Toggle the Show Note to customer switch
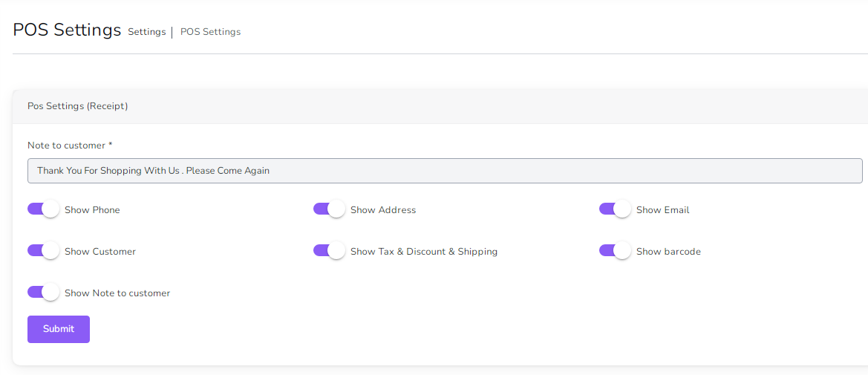868x375 pixels. click(x=43, y=293)
